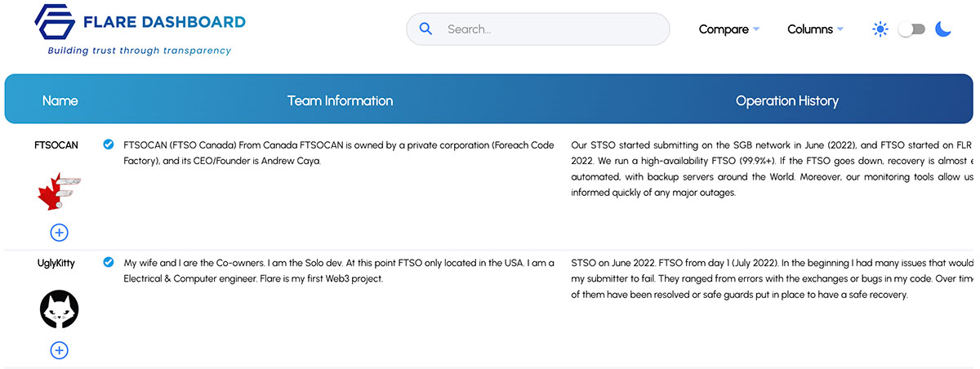Click the Name column header
The height and width of the screenshot is (369, 980).
pyautogui.click(x=60, y=100)
